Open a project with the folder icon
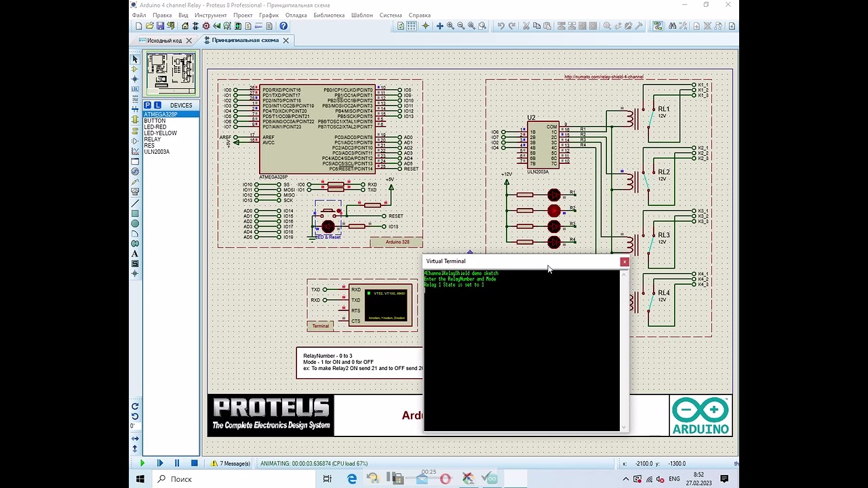Viewport: 868px width, 488px height. pyautogui.click(x=150, y=26)
